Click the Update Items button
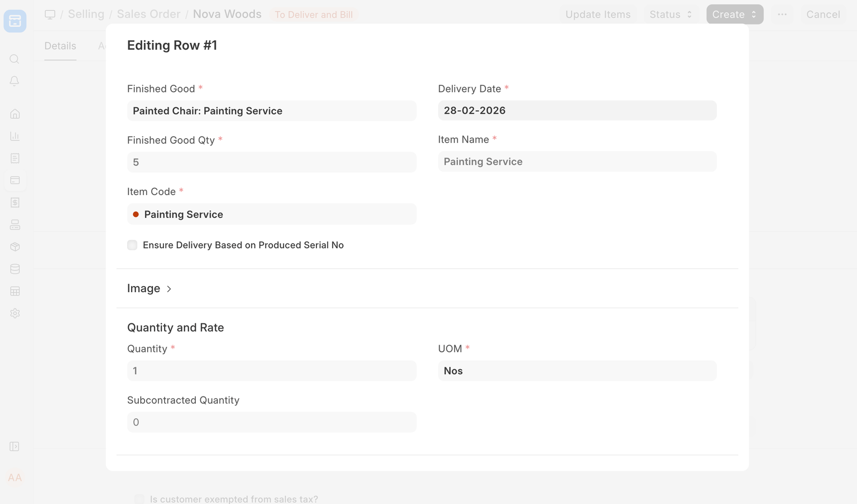857x504 pixels. coord(598,14)
